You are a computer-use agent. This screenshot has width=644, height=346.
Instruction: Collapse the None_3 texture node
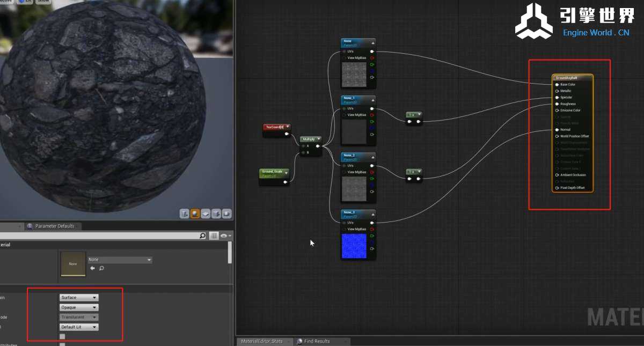tap(372, 214)
